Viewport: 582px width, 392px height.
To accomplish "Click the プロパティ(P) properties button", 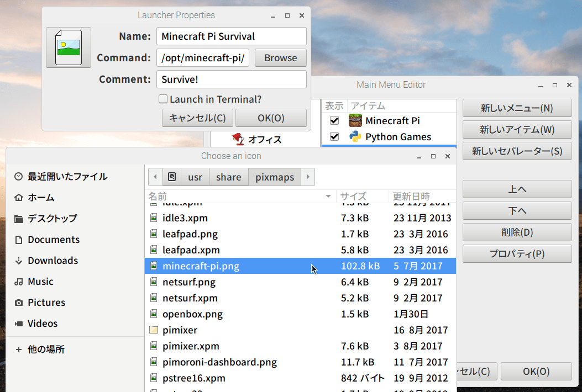I will [x=517, y=253].
